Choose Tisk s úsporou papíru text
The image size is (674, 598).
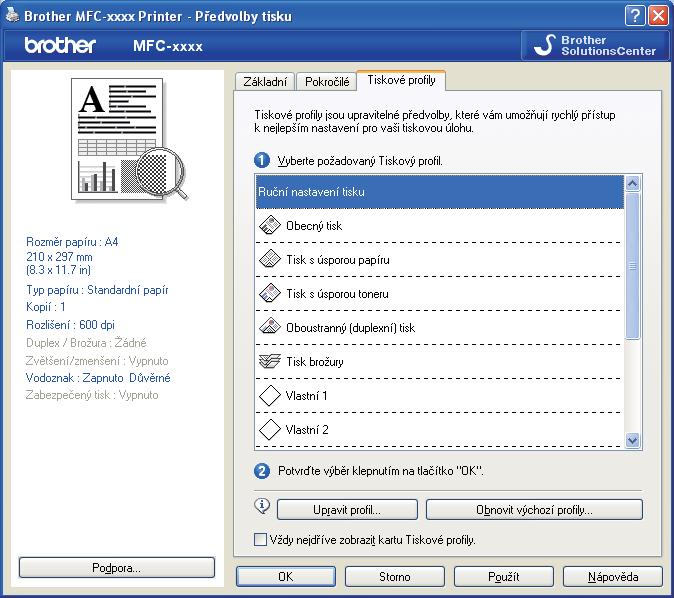[338, 260]
